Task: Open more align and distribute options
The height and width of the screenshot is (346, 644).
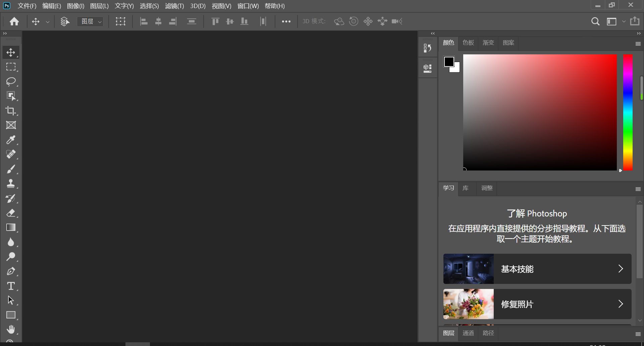Action: [286, 21]
